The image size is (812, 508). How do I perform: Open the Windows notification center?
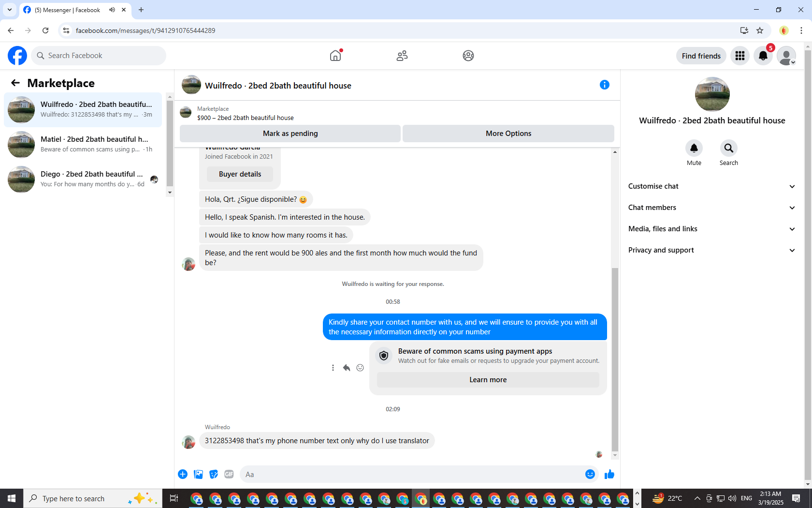[796, 498]
